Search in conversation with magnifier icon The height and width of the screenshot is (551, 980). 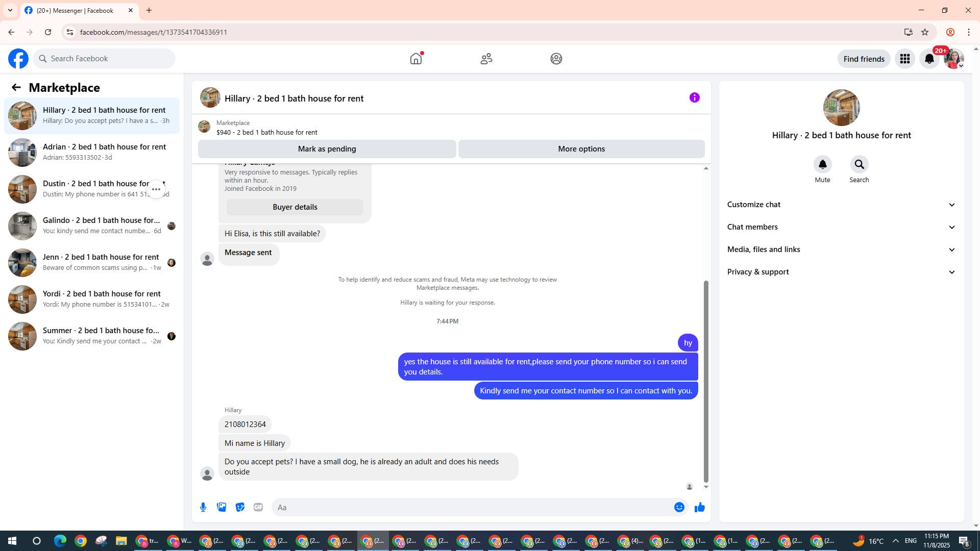click(859, 164)
